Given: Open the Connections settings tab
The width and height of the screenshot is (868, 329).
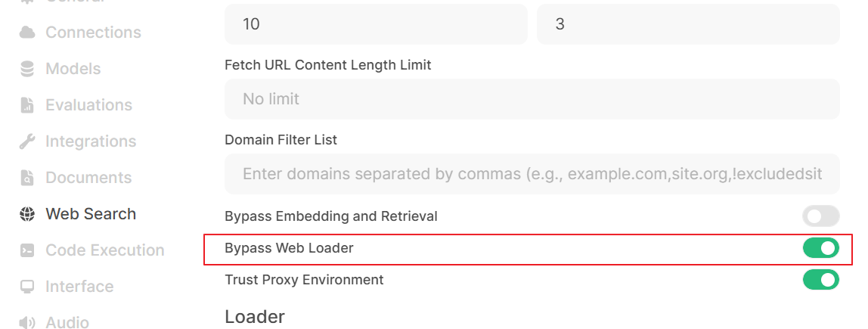Looking at the screenshot, I should point(93,33).
